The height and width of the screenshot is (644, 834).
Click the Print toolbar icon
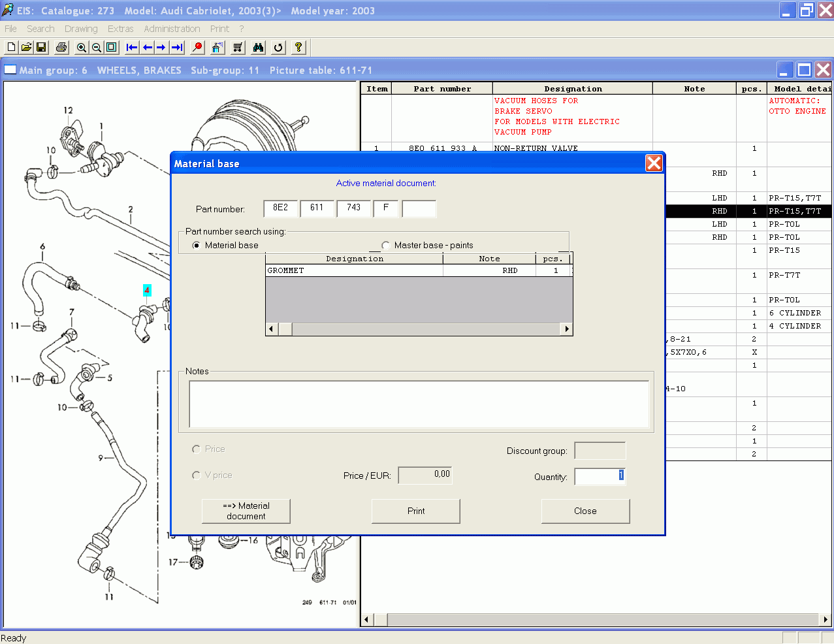(61, 47)
